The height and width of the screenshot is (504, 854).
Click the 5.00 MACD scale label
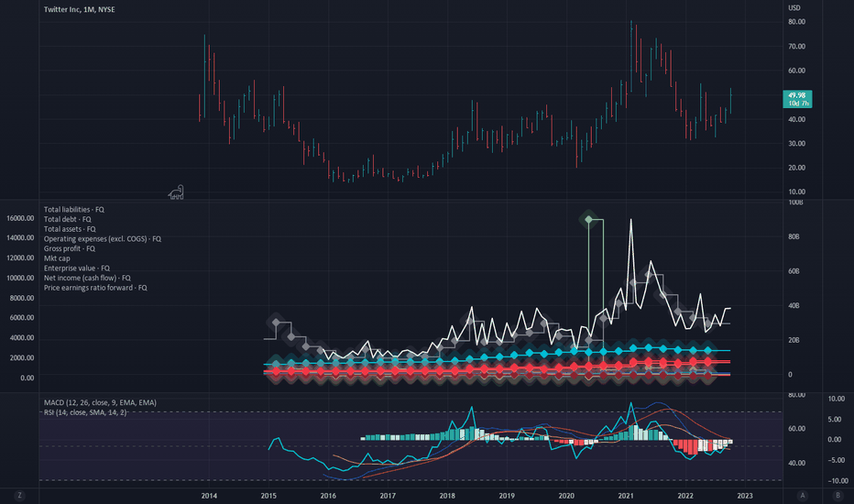point(835,420)
